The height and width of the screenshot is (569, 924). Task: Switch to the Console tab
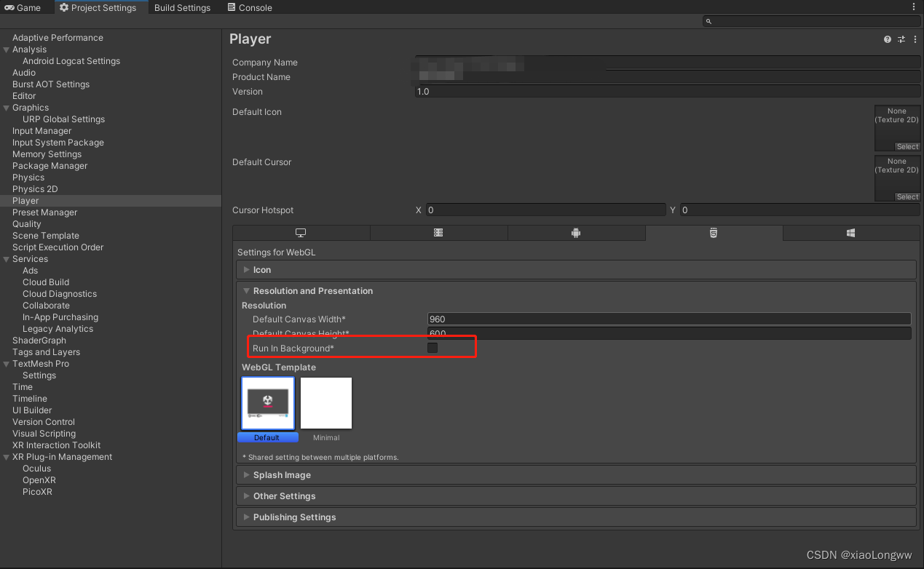tap(250, 7)
